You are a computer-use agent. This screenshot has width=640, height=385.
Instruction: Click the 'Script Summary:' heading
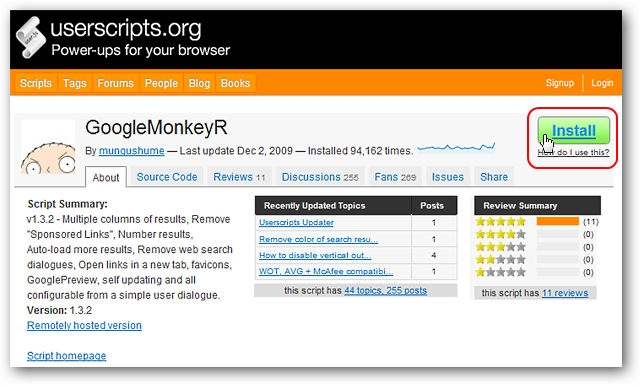coord(67,204)
